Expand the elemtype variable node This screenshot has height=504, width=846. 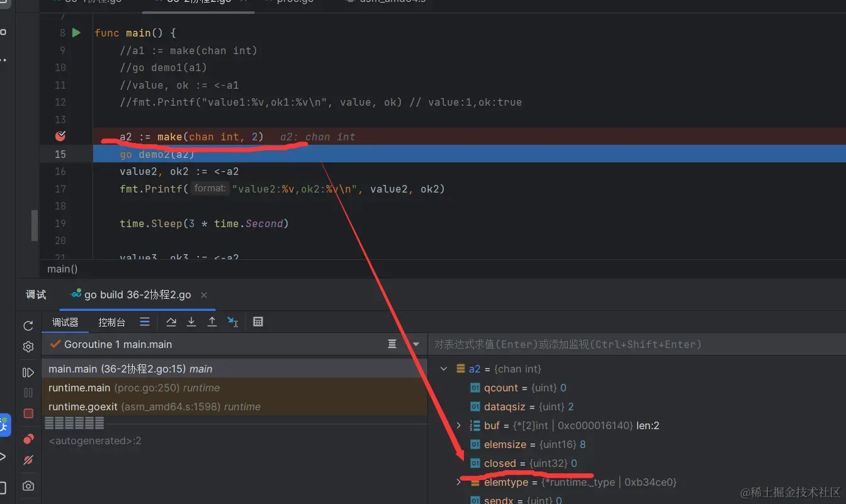(459, 483)
